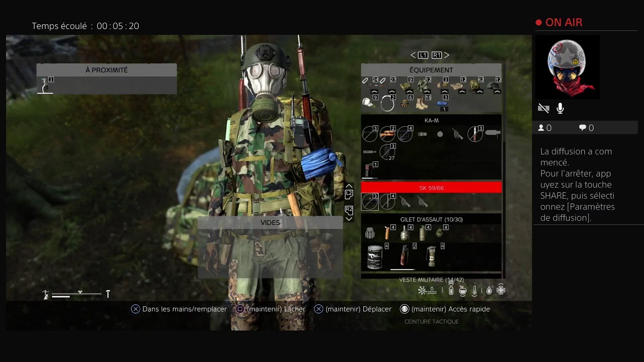Select the KA-M section header
Viewport: 644px width, 362px height.
431,120
